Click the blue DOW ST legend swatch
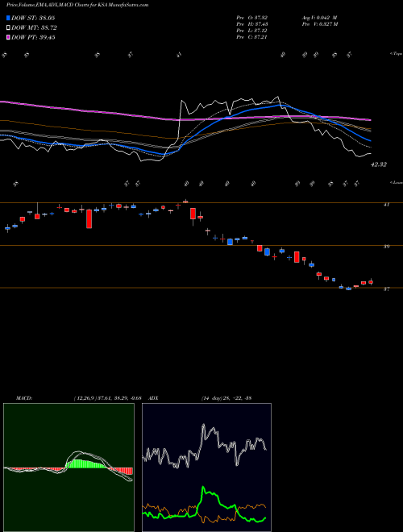403x532 pixels. (x=9, y=18)
